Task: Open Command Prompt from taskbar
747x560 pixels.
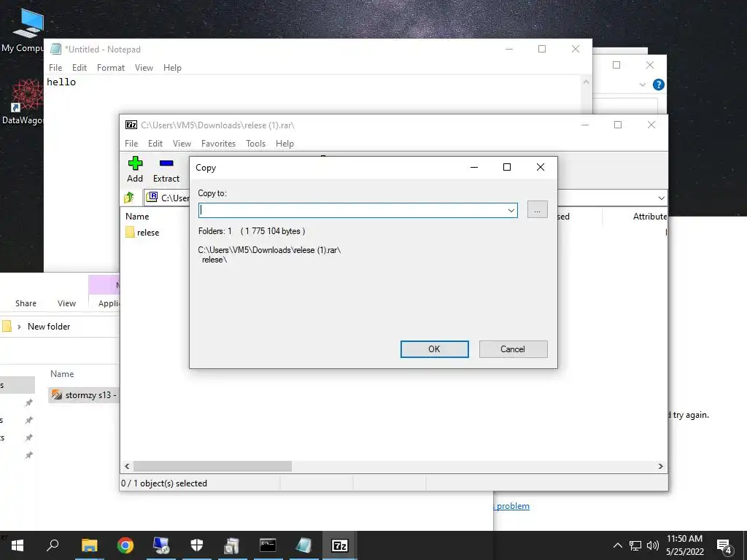Action: click(268, 545)
